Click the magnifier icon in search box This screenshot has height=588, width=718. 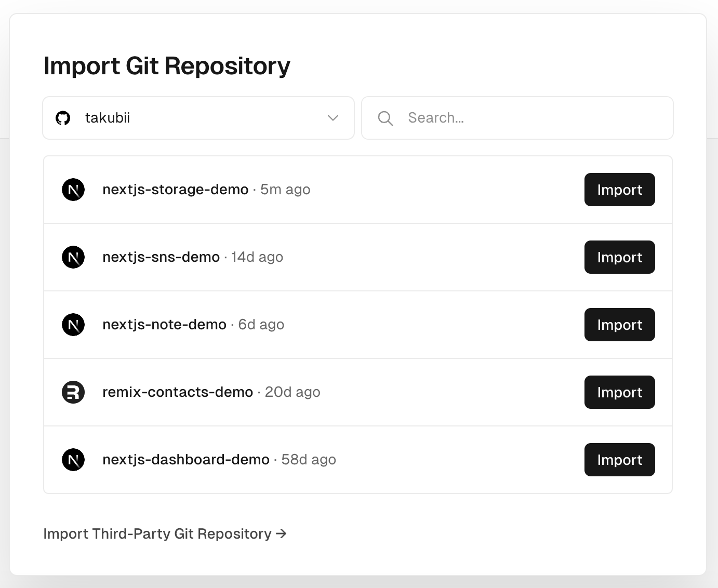tap(385, 118)
